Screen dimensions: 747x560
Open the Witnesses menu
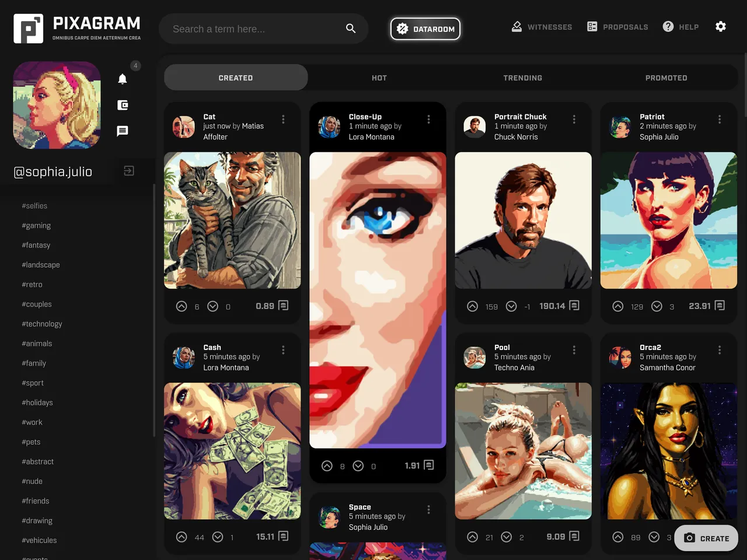tap(542, 27)
